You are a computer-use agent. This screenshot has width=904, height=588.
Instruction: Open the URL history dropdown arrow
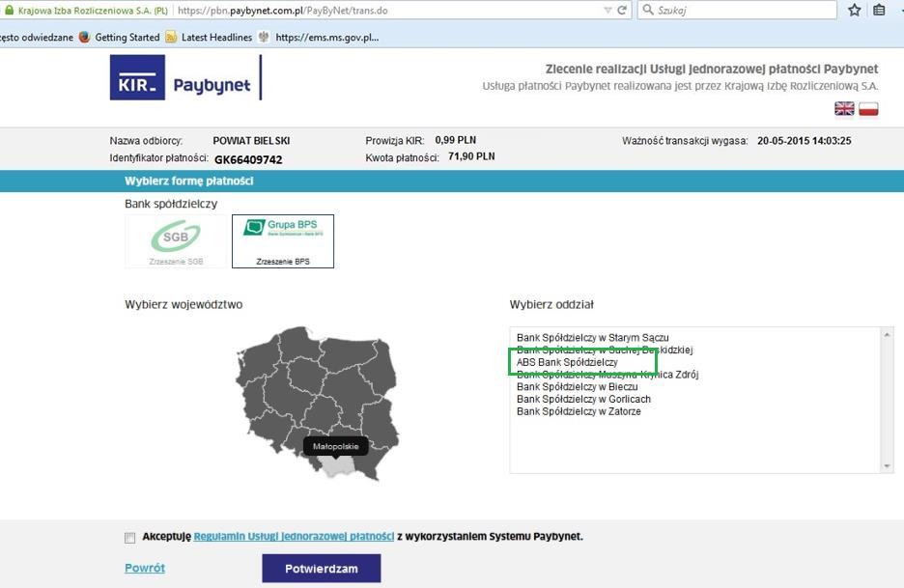click(607, 11)
